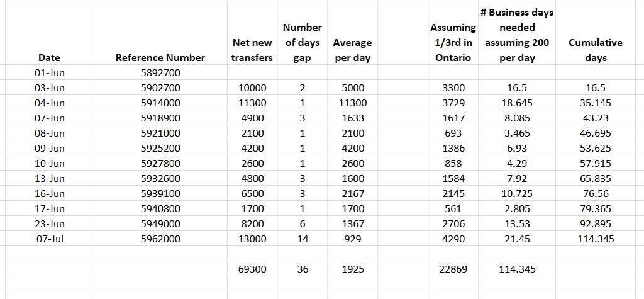Select the Cumulative days header cell
This screenshot has height=299, width=644.
[x=596, y=50]
